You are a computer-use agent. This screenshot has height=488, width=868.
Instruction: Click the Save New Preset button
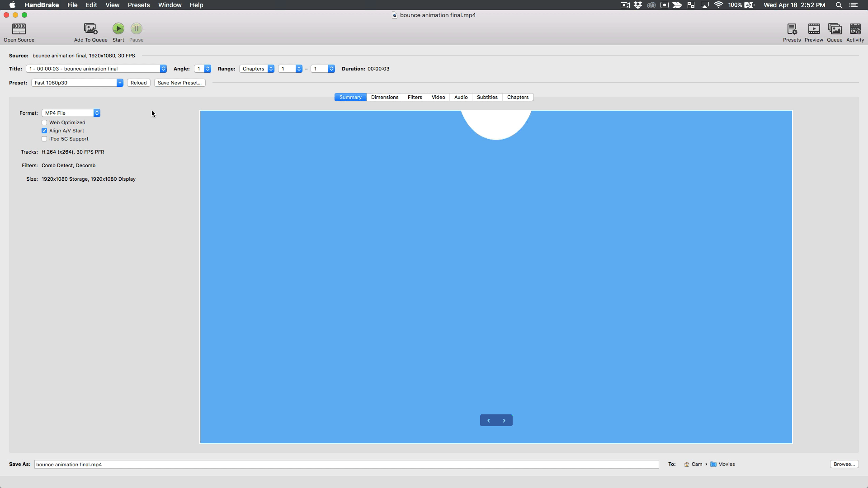179,83
